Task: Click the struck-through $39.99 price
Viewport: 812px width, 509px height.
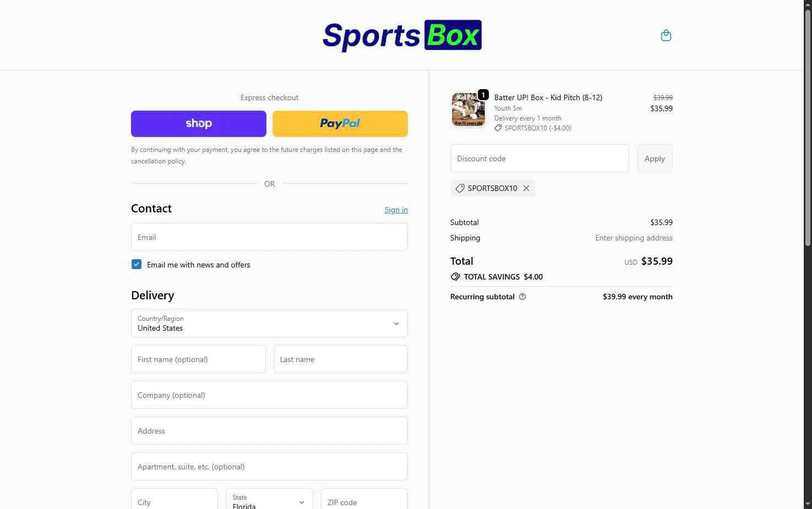Action: (663, 97)
